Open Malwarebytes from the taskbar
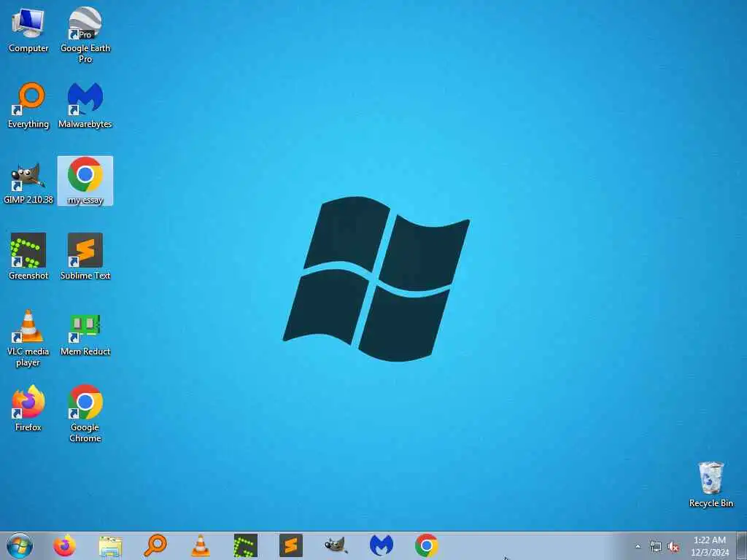 [382, 545]
